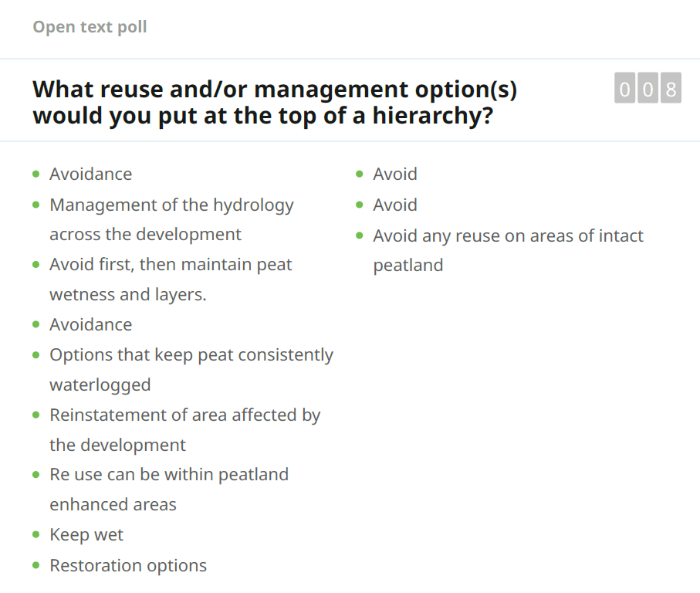Image resolution: width=700 pixels, height=593 pixels.
Task: Click the first digit of response counter
Action: [624, 89]
